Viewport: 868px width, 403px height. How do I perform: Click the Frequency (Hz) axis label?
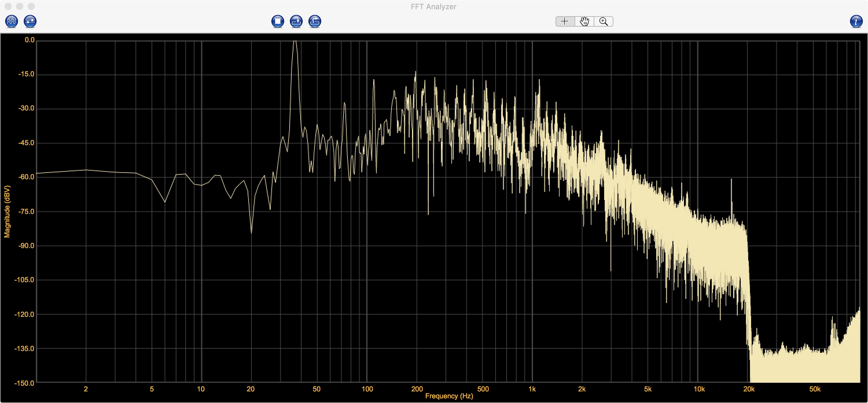pos(449,396)
